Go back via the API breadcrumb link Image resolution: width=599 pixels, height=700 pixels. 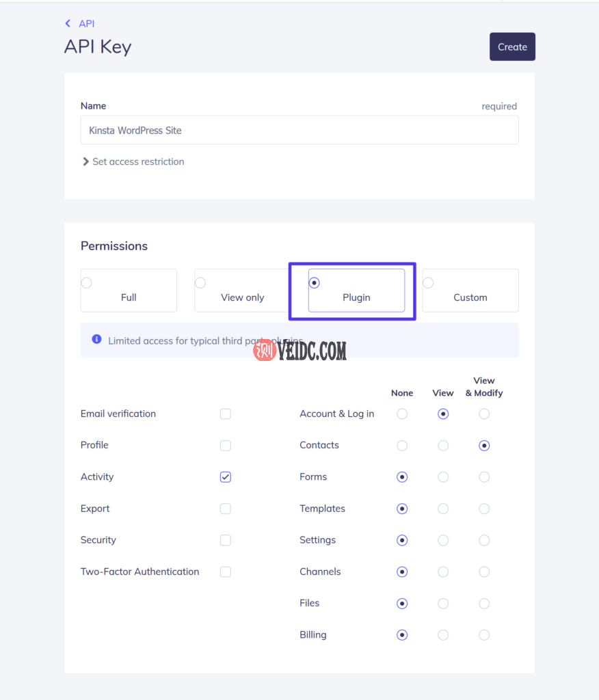point(86,23)
